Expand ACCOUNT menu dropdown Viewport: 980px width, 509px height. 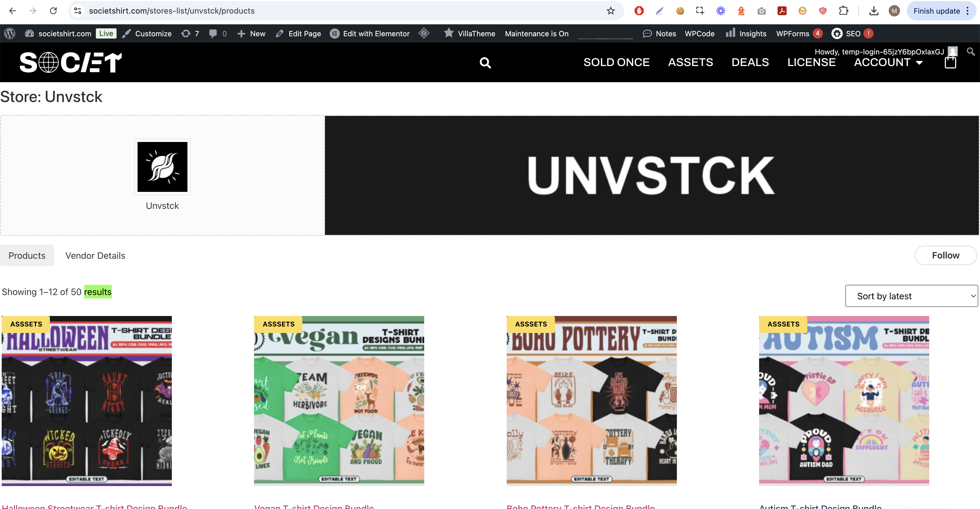[888, 62]
